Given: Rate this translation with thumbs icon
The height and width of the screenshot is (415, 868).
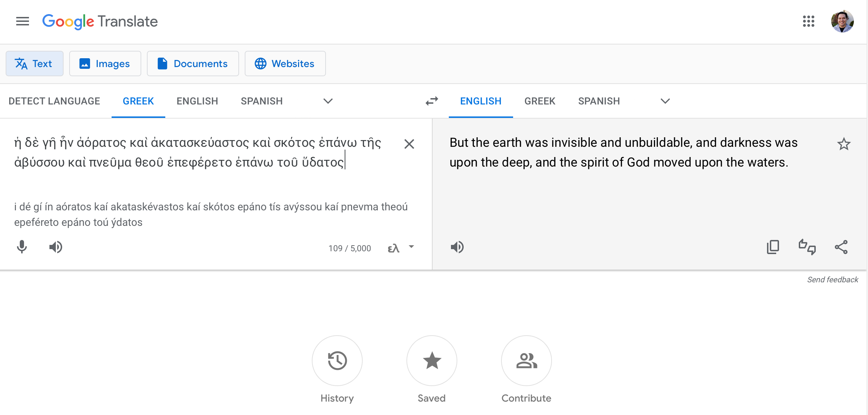Looking at the screenshot, I should 807,247.
